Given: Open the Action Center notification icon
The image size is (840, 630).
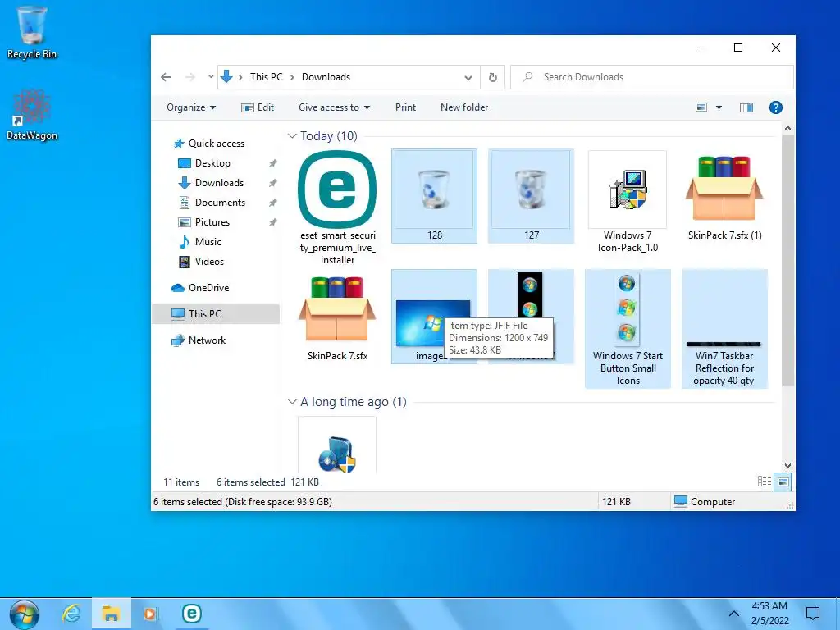Looking at the screenshot, I should tap(813, 614).
